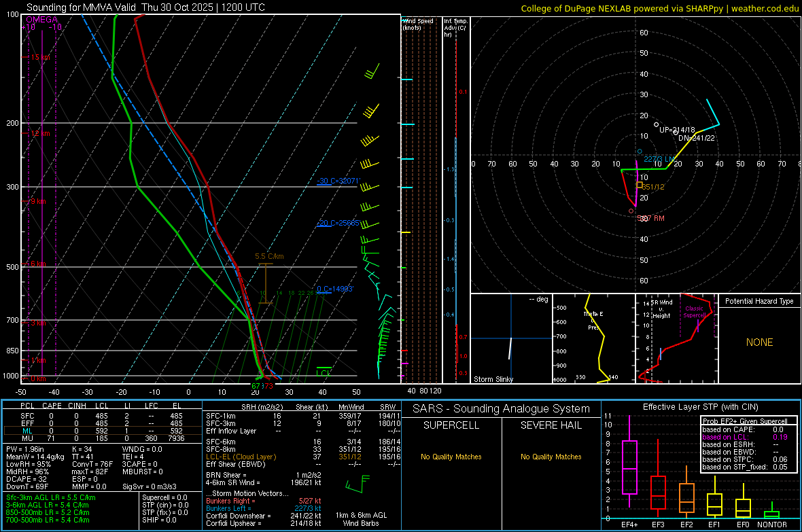Viewport: 802px width, 532px height.
Task: Select the -20 C=25685' level label
Action: (338, 223)
